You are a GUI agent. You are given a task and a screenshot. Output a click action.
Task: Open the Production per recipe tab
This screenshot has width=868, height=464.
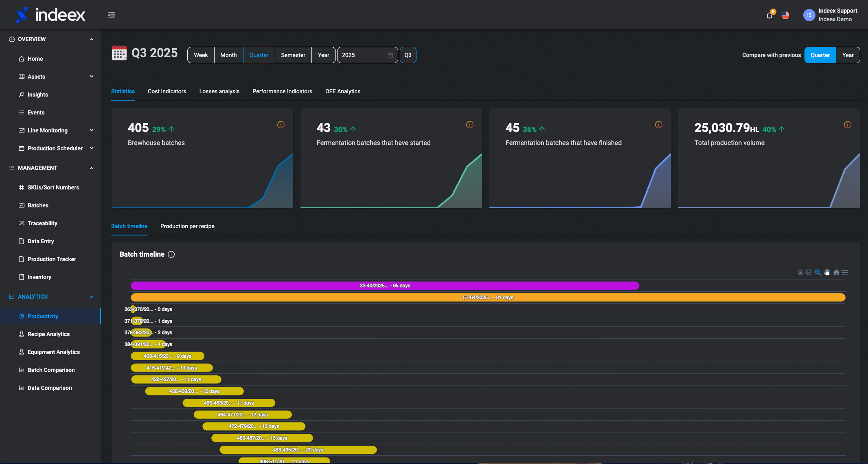click(x=187, y=226)
